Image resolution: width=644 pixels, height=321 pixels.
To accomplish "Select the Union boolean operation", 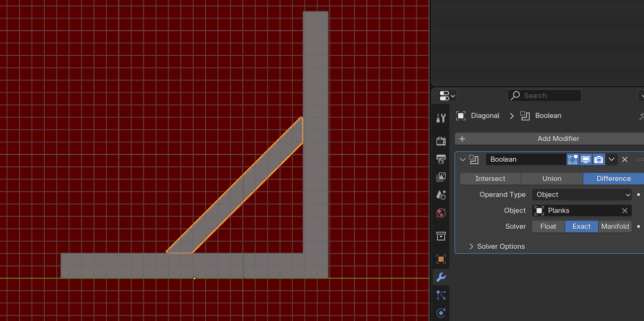I will tap(551, 178).
